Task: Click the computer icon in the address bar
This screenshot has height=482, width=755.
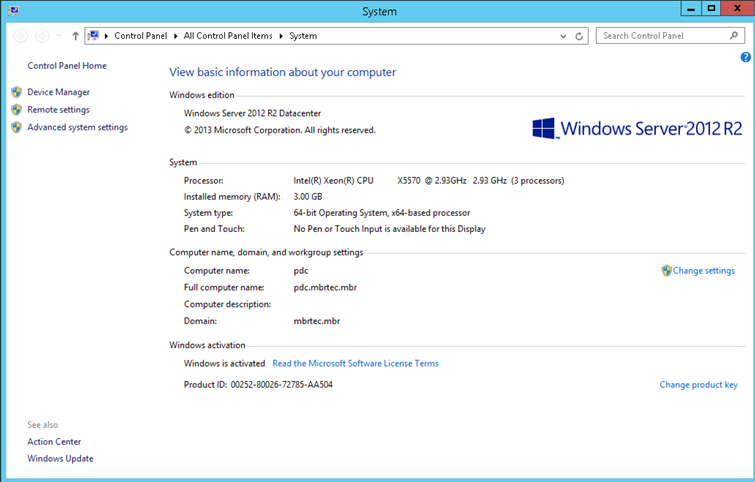Action: click(93, 36)
